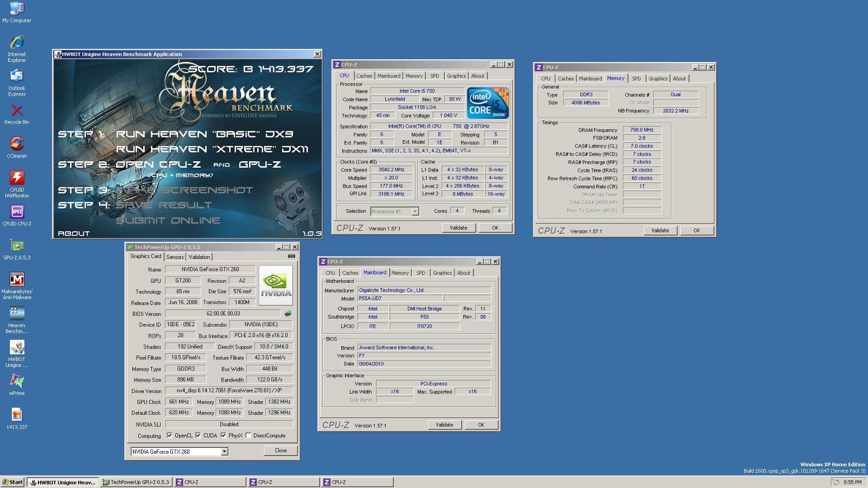Toggle the OpenCL checkbox
Image resolution: width=868 pixels, height=488 pixels.
pyautogui.click(x=169, y=435)
